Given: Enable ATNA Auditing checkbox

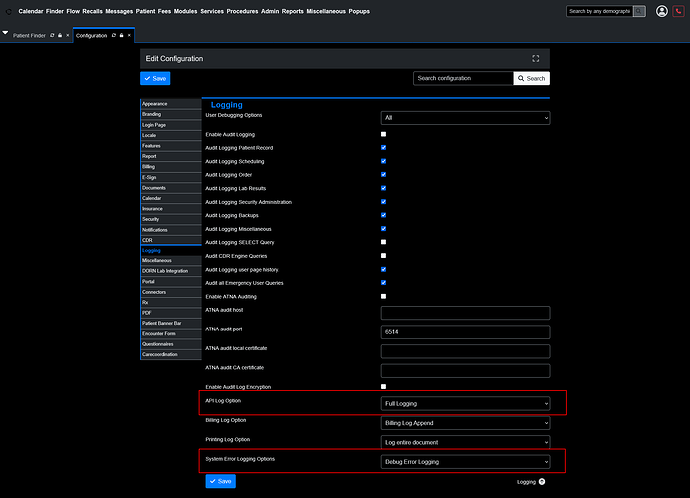Looking at the screenshot, I should pyautogui.click(x=383, y=296).
